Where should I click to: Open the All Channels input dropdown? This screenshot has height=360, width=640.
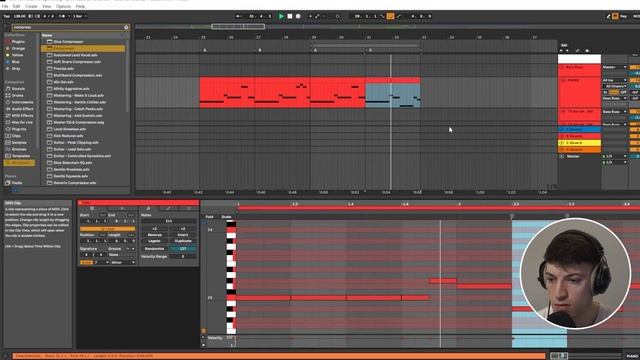point(614,86)
